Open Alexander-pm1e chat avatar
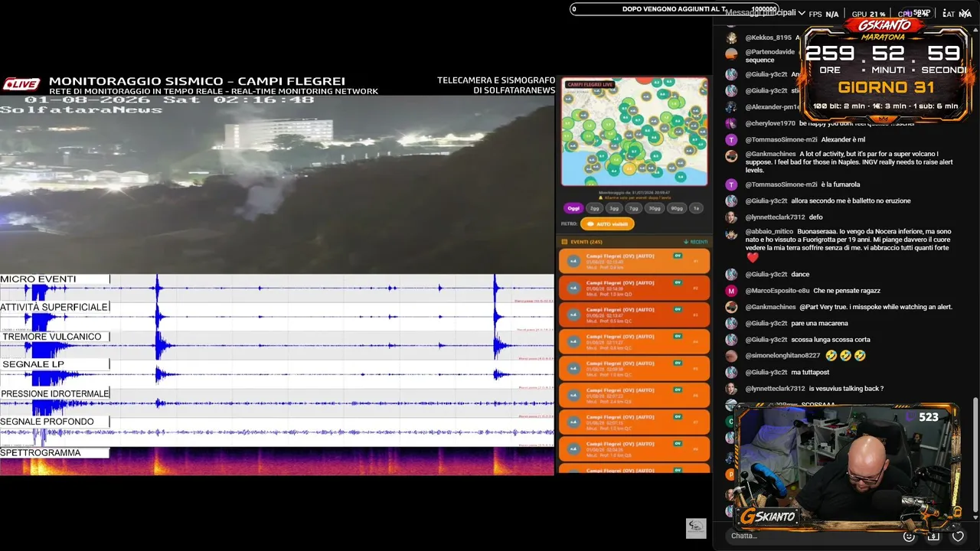980x551 pixels. tap(731, 107)
